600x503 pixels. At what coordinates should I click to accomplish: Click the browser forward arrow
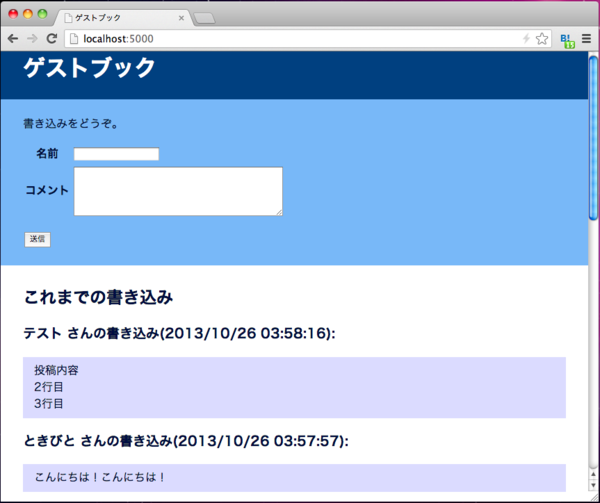tap(32, 39)
